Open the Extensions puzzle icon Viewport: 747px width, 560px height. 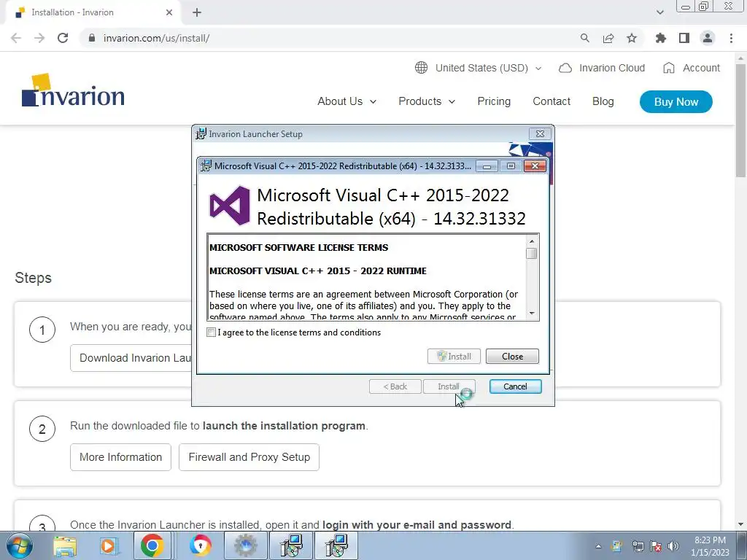[661, 38]
